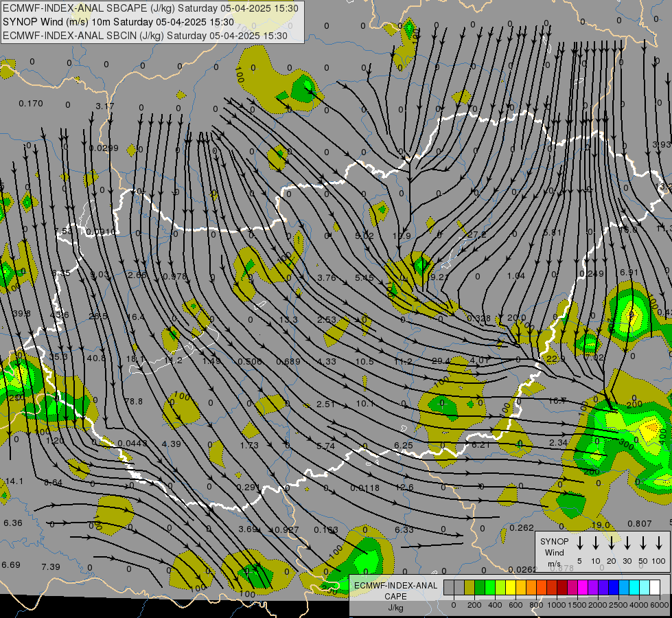Select the 30 m/s wind arrow symbol
672x618 pixels.
tap(627, 543)
